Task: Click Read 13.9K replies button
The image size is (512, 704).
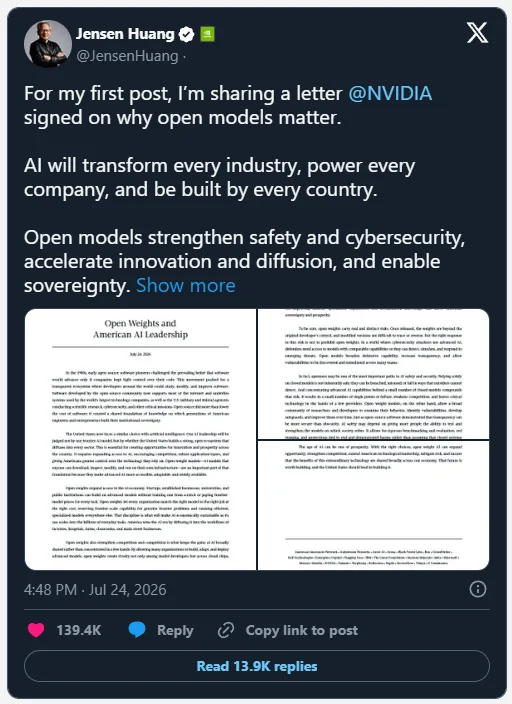Action: (x=257, y=666)
